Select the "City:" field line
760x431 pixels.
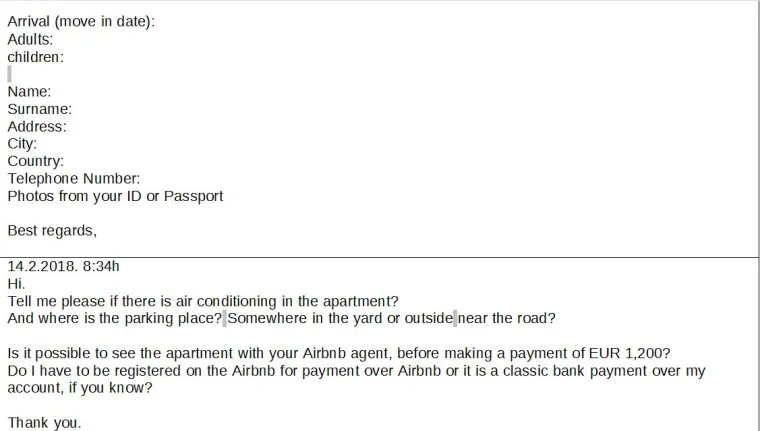[x=22, y=144]
